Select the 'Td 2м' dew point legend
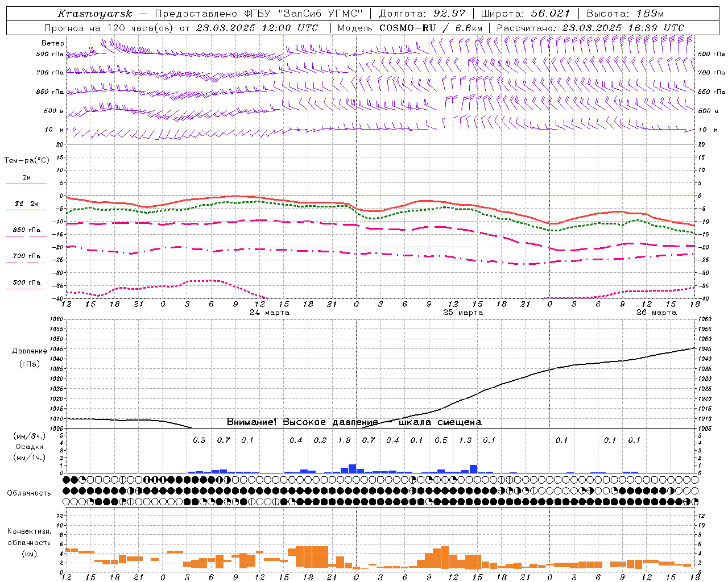The image size is (728, 582). pyautogui.click(x=26, y=203)
